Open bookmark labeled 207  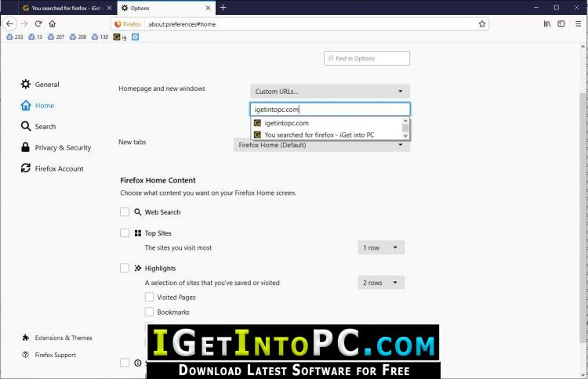pyautogui.click(x=56, y=37)
